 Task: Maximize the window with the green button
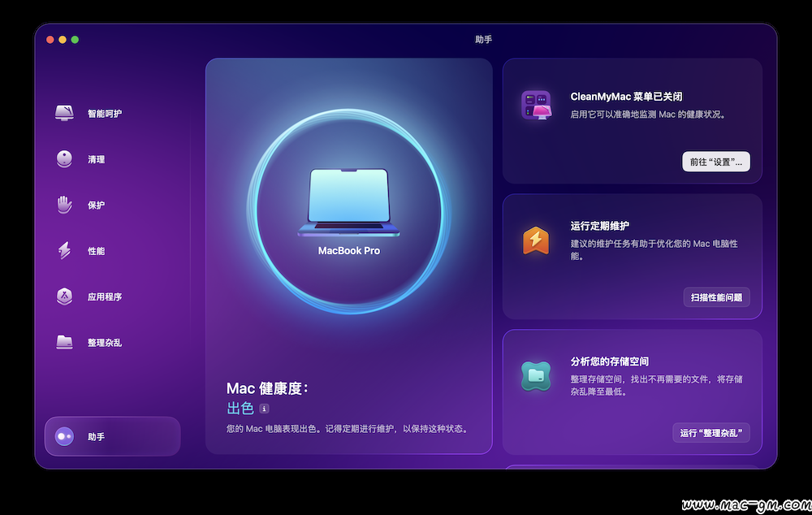(x=75, y=39)
